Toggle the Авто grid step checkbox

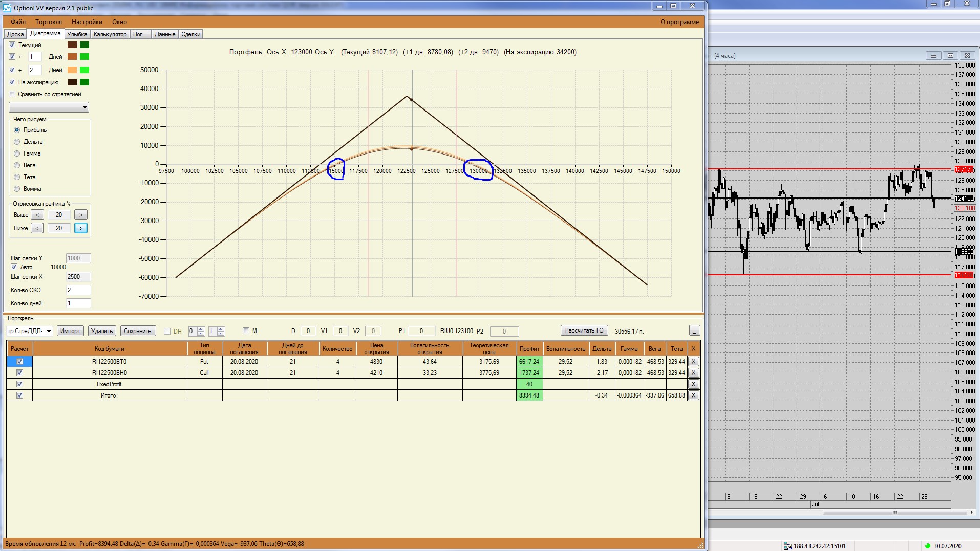tap(14, 267)
